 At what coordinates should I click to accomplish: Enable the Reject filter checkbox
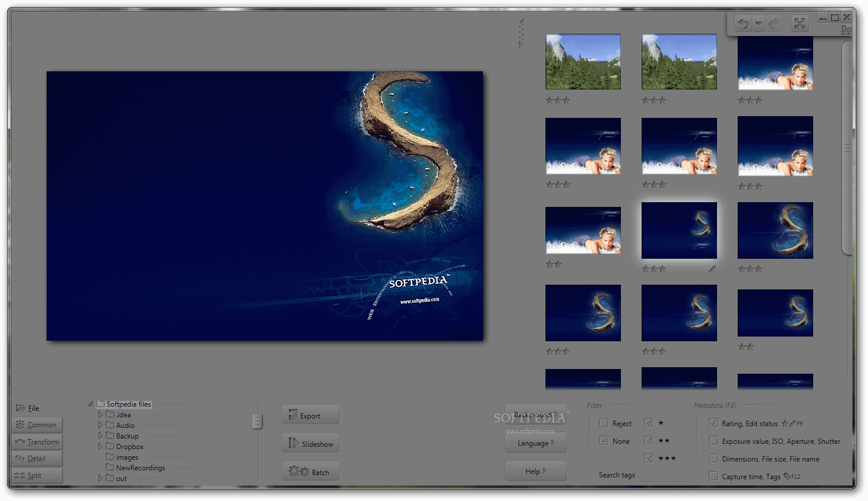point(604,423)
